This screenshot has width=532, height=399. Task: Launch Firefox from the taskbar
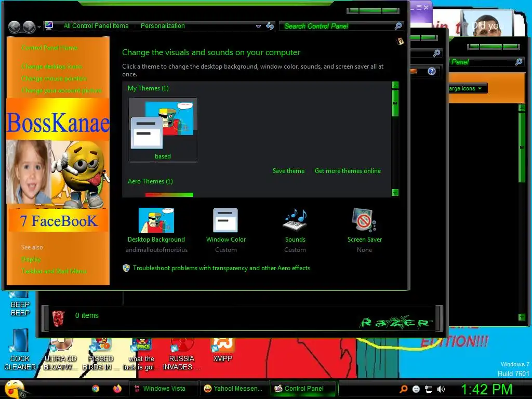coord(117,389)
